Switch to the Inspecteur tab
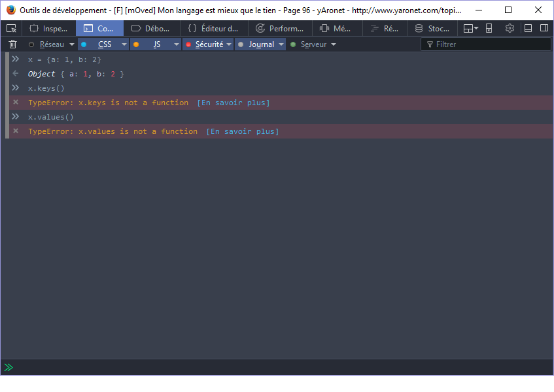Image resolution: width=554 pixels, height=392 pixels. tap(49, 29)
